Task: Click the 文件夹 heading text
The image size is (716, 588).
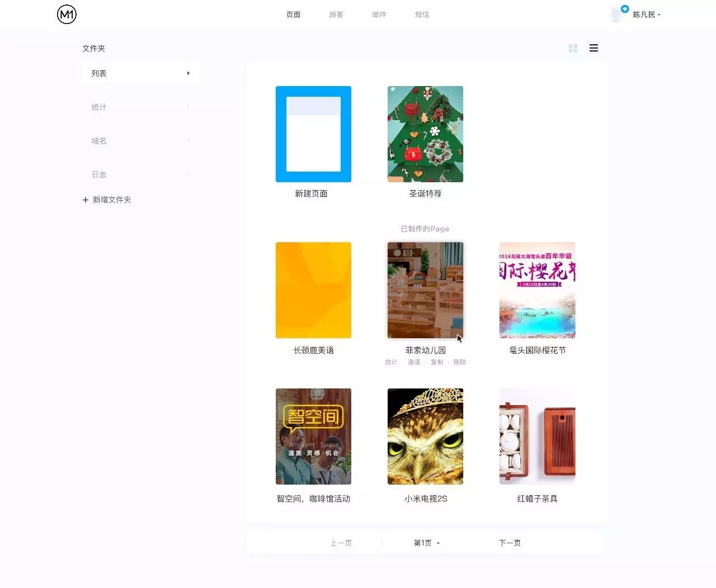Action: tap(93, 49)
